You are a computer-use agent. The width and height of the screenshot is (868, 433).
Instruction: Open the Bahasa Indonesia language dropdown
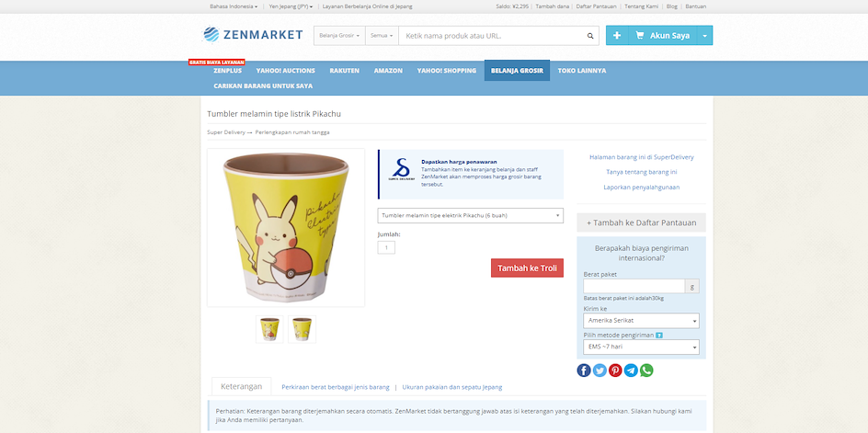click(x=234, y=6)
